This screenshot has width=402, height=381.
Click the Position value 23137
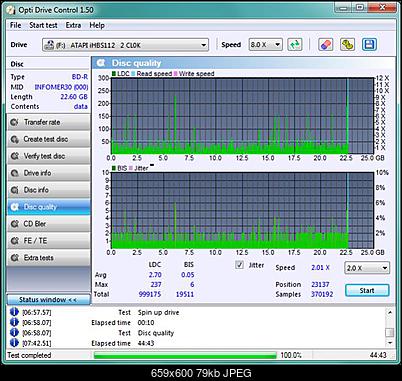320,285
